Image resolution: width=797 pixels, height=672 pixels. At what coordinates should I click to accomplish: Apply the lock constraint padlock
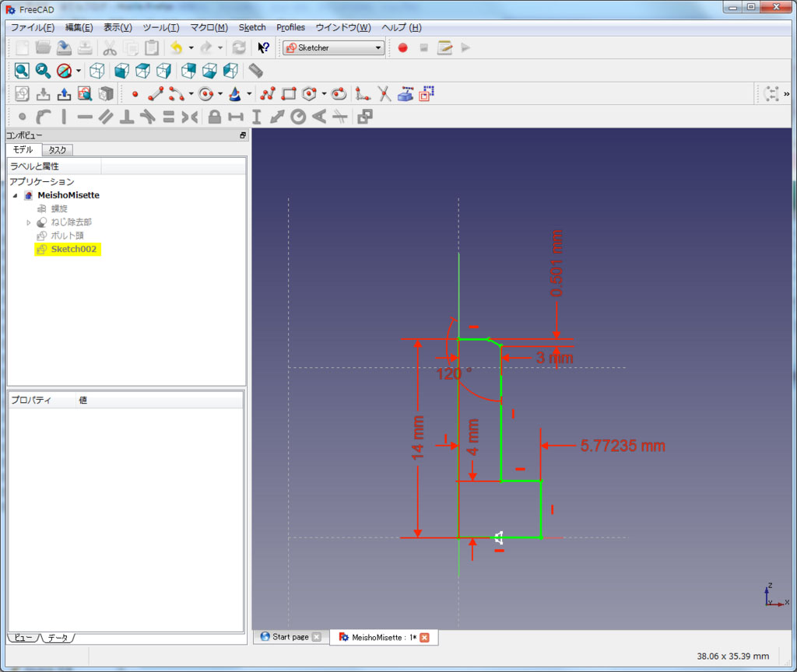215,117
